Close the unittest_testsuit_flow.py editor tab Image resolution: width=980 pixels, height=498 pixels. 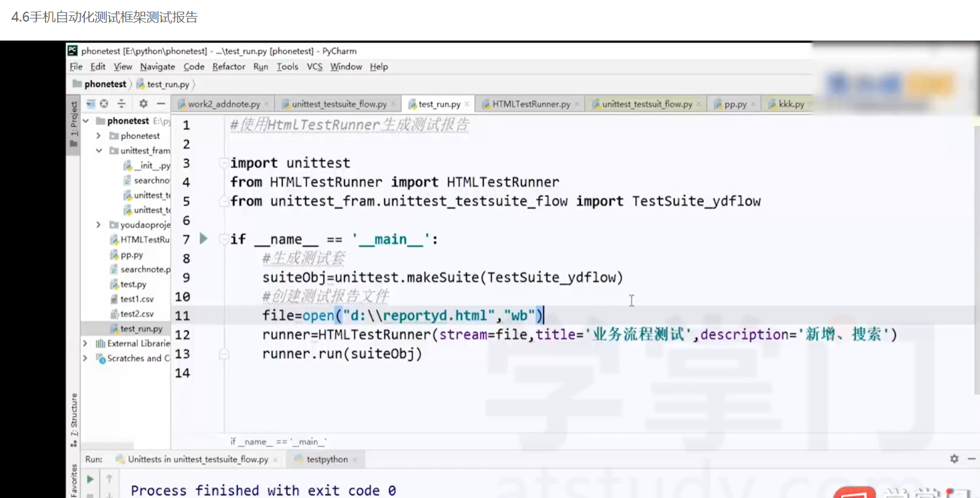click(699, 104)
